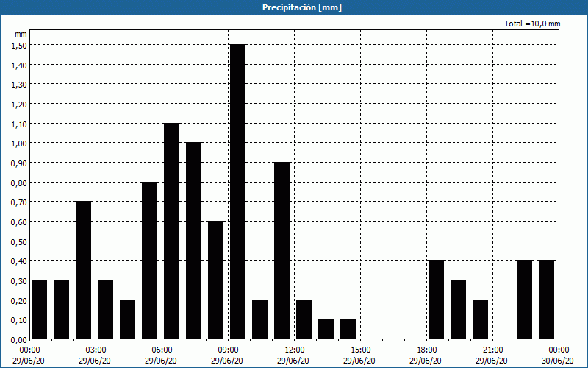Select the 1,00 y-axis value

pyautogui.click(x=19, y=144)
